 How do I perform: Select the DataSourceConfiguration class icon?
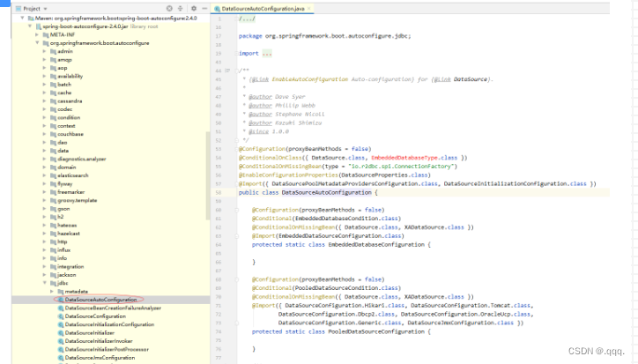(61, 316)
